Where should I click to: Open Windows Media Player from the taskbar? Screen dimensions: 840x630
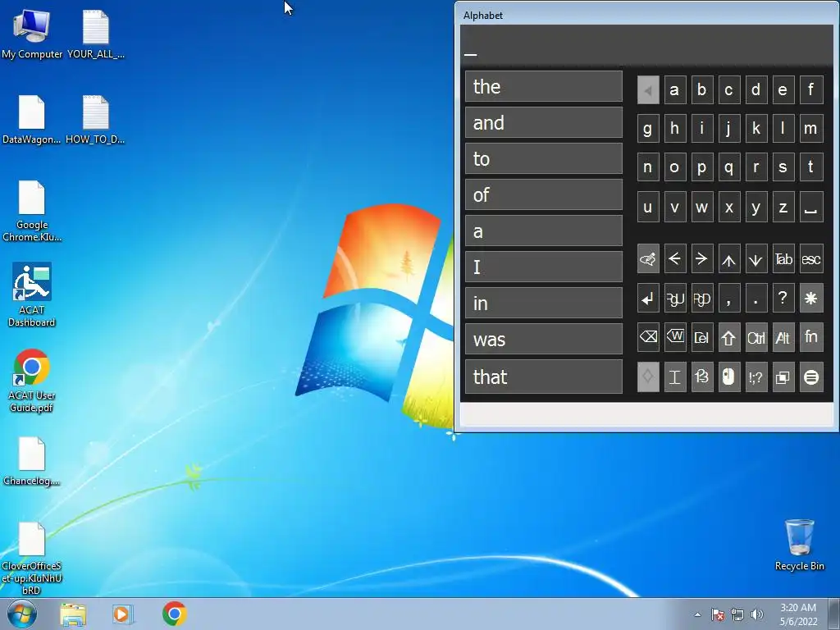[x=123, y=614]
